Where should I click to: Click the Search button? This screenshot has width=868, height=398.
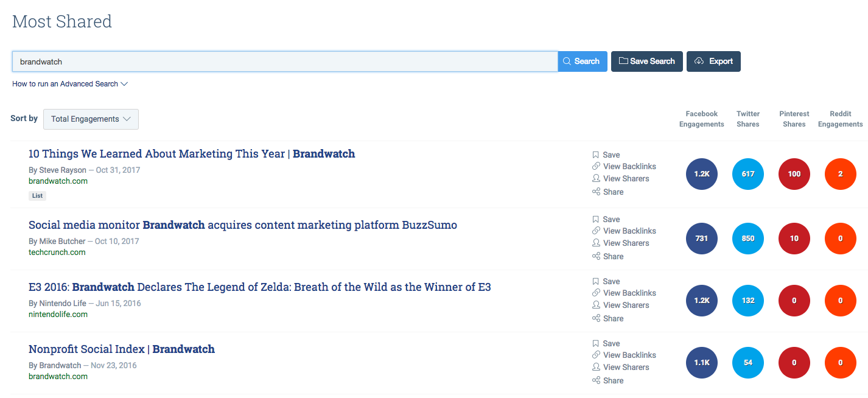[x=582, y=61]
